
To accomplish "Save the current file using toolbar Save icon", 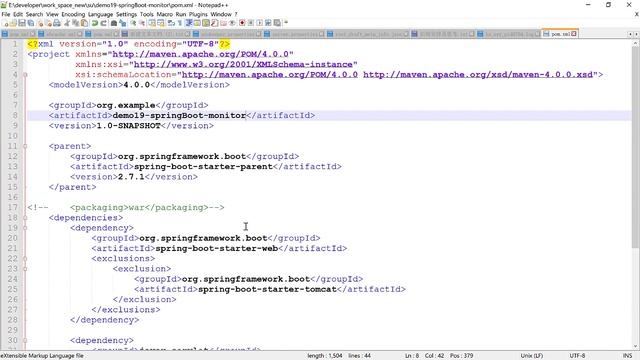I will click(x=22, y=23).
